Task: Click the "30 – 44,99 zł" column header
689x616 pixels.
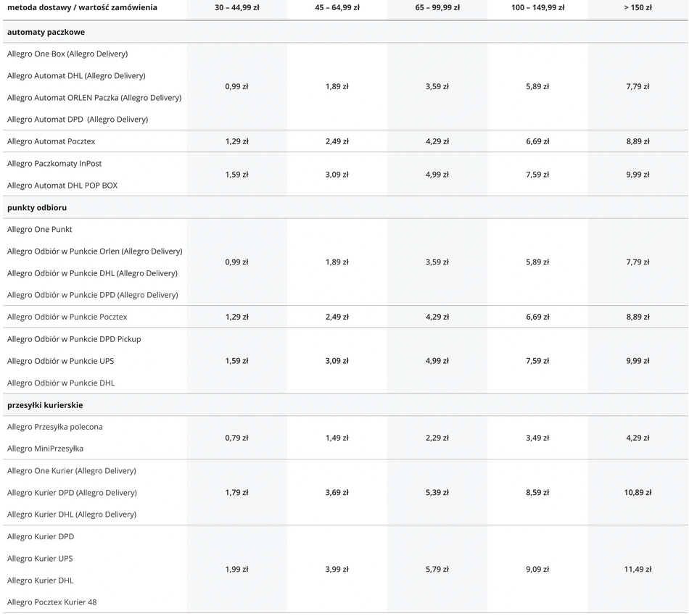Action: (x=236, y=7)
